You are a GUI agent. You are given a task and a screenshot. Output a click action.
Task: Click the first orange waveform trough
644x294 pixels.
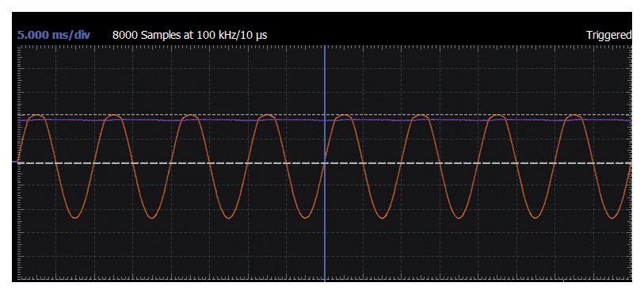[x=74, y=216]
